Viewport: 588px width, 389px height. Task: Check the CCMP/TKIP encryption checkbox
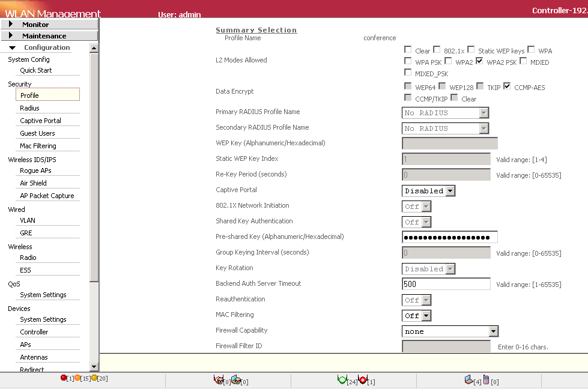click(408, 97)
